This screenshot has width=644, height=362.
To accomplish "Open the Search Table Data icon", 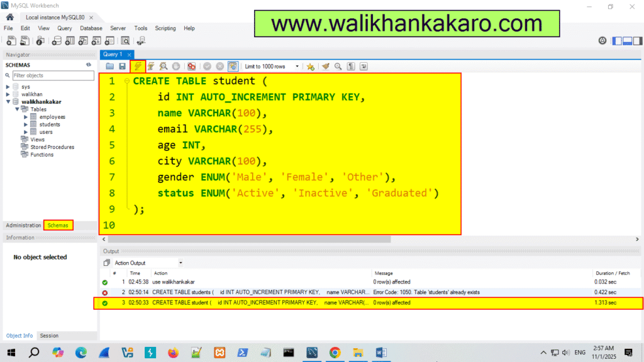I will tap(124, 40).
